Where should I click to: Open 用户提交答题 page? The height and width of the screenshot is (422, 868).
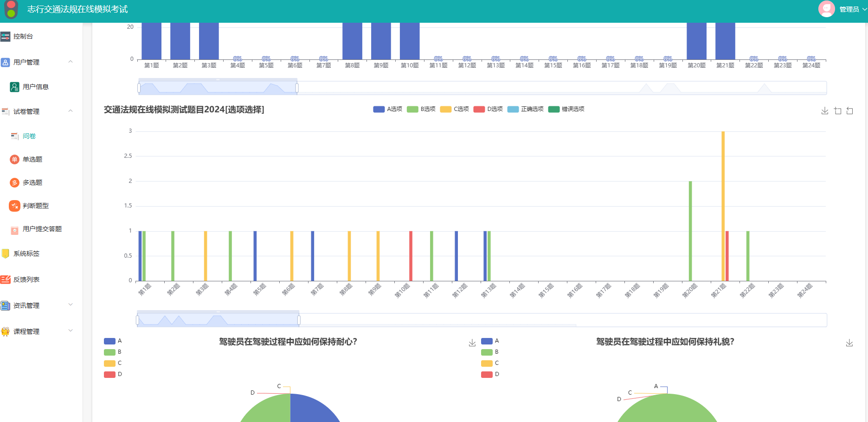pyautogui.click(x=42, y=229)
